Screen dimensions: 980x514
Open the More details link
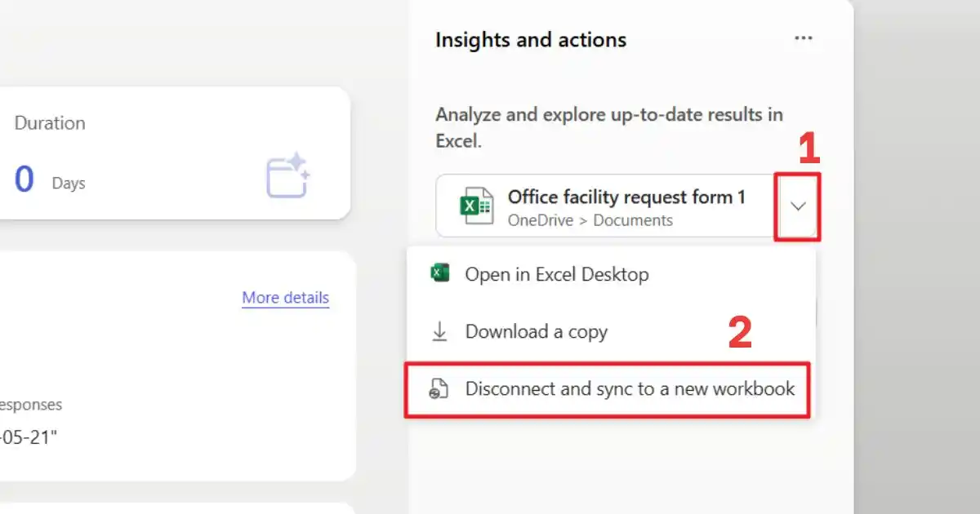286,298
